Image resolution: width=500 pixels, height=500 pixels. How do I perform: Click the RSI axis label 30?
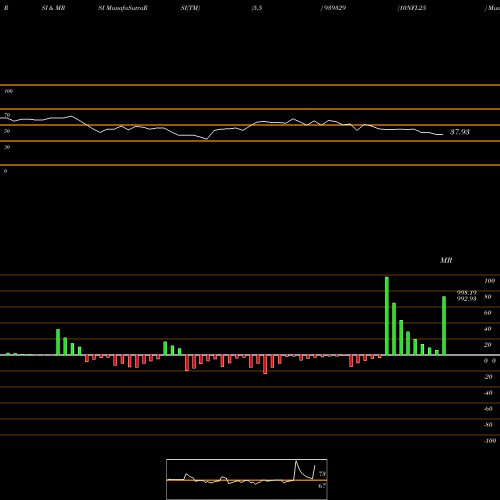(x=7, y=147)
